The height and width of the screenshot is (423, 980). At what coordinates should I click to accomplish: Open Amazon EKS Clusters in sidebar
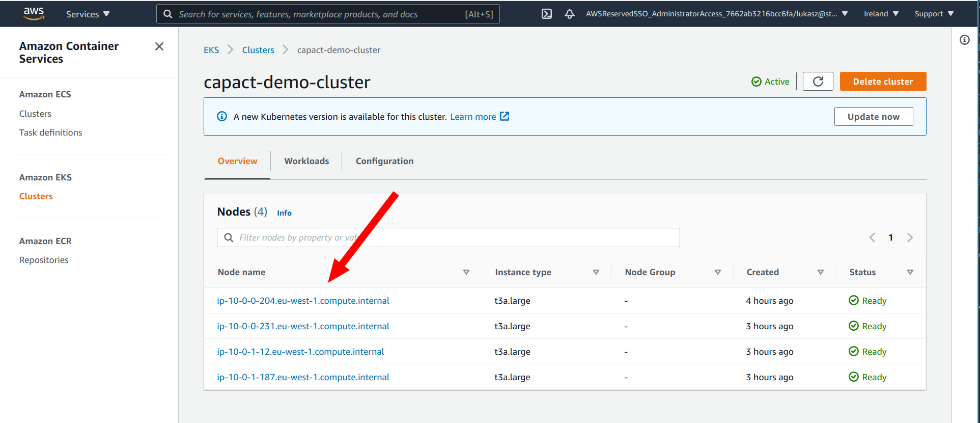[36, 196]
